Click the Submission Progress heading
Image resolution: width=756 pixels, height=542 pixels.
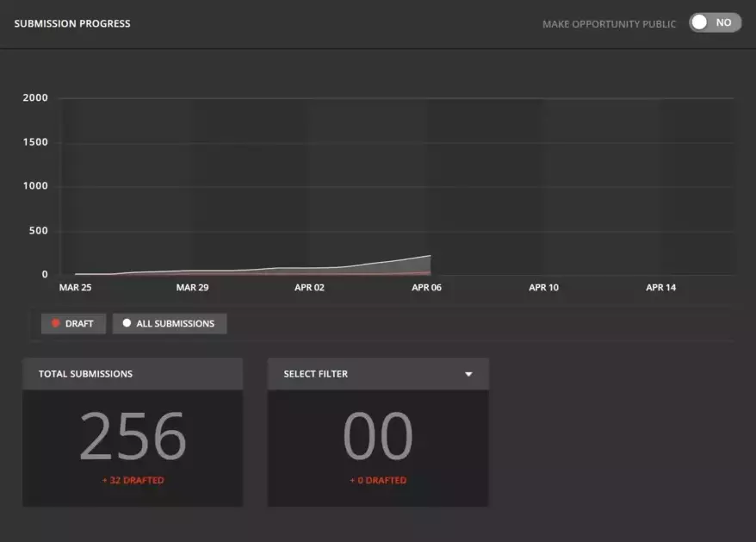[x=72, y=23]
